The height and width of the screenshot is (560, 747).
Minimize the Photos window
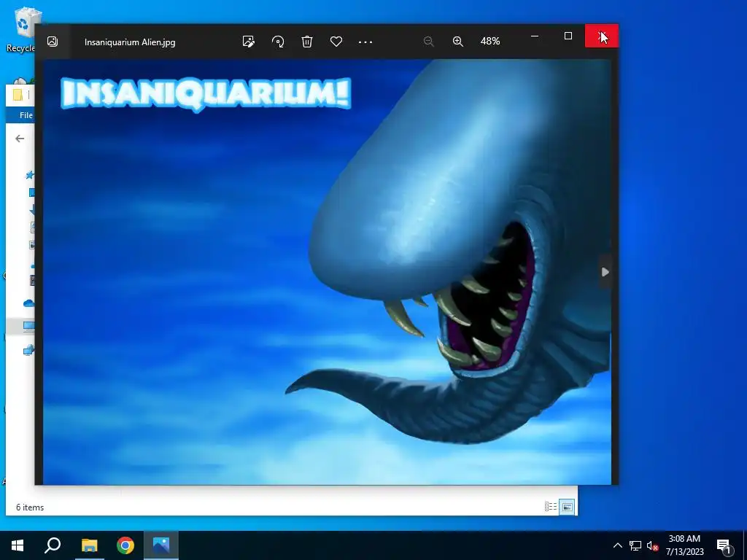[x=535, y=36]
